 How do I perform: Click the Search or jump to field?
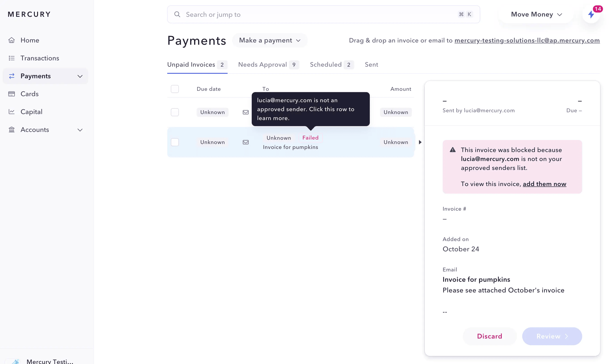323,14
